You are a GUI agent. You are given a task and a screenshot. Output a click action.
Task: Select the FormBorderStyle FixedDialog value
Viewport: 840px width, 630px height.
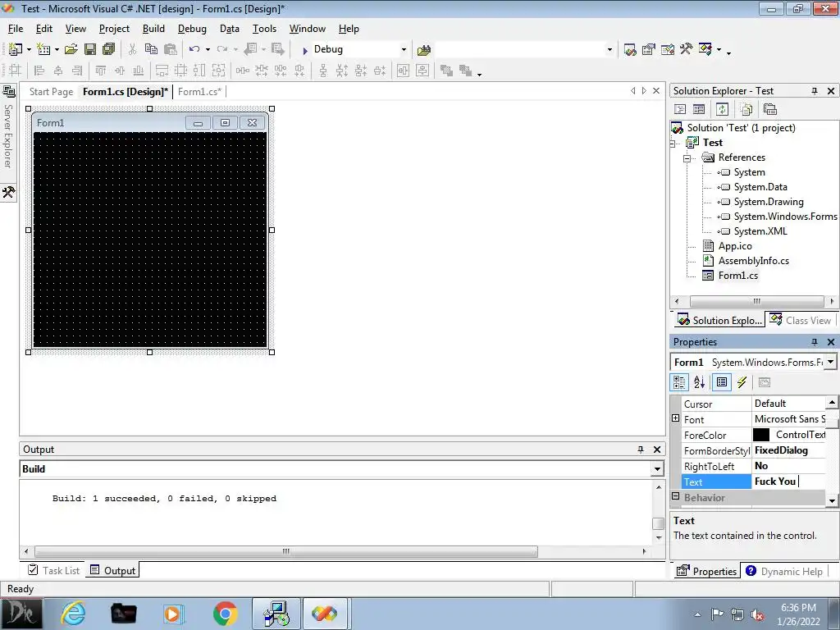(x=788, y=450)
